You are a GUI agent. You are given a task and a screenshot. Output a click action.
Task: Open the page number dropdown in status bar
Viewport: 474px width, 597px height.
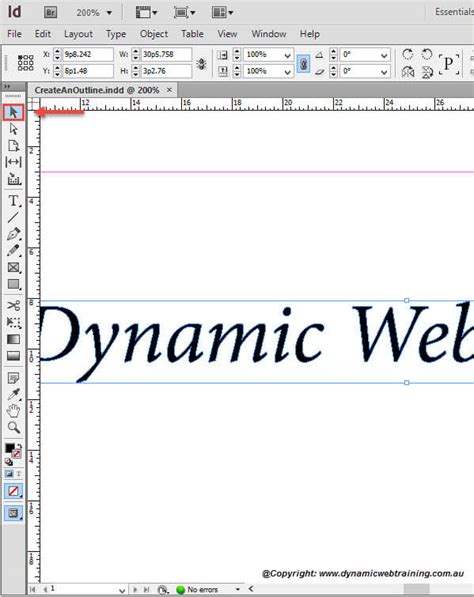(x=122, y=590)
